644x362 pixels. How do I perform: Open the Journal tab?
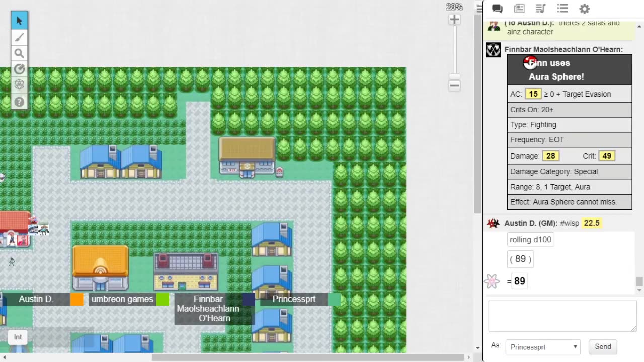tap(519, 9)
